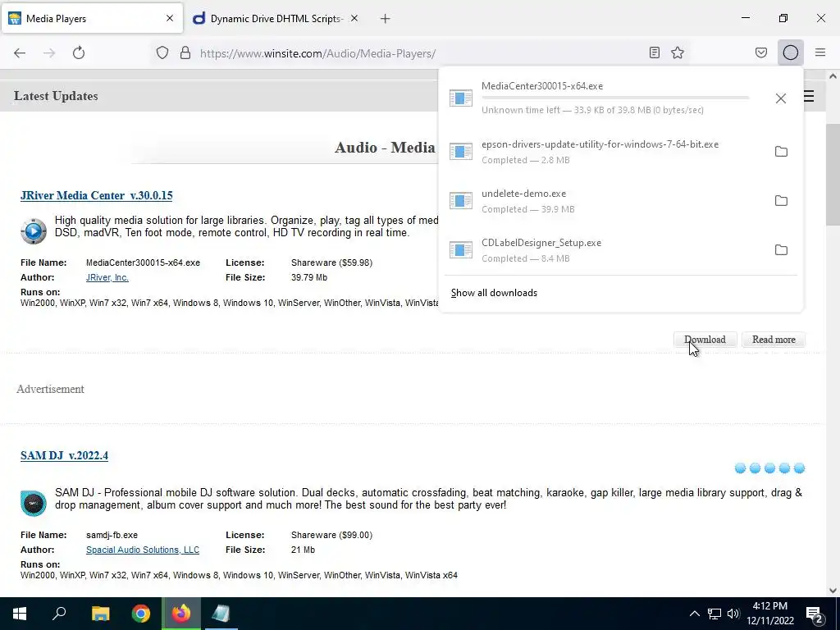Click the page vertical scrollbar thumb
This screenshot has height=630, width=840.
click(x=833, y=174)
